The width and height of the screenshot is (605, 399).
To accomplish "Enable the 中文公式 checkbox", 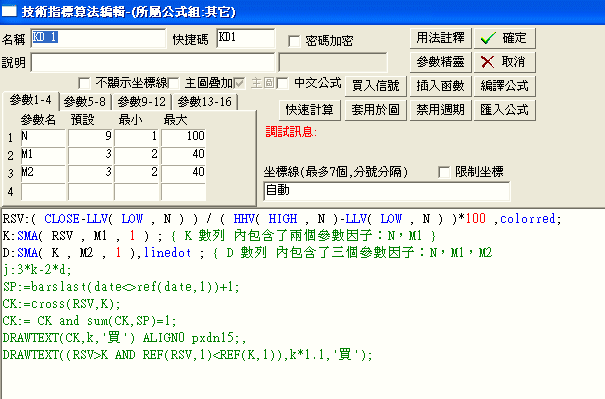I will [282, 83].
